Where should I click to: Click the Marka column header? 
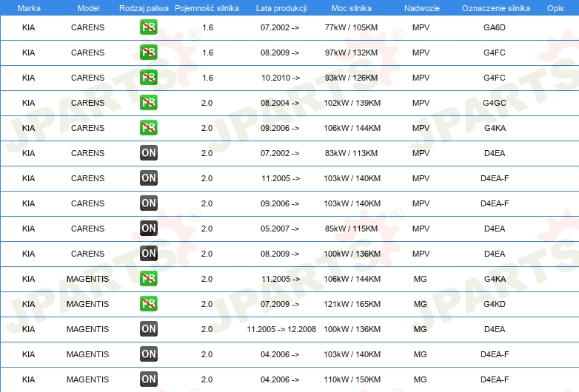pos(29,8)
